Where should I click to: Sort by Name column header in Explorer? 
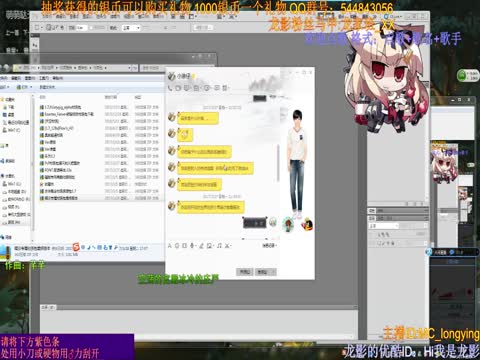(x=43, y=97)
